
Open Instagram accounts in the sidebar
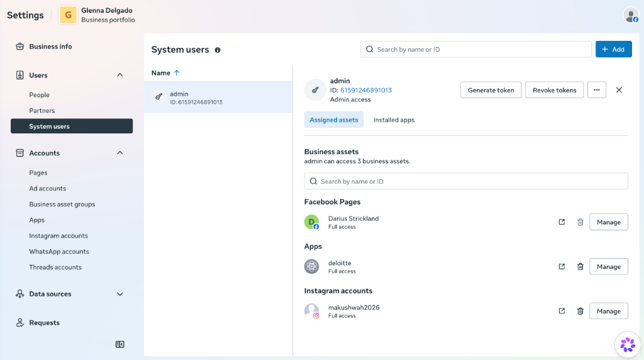pyautogui.click(x=58, y=236)
